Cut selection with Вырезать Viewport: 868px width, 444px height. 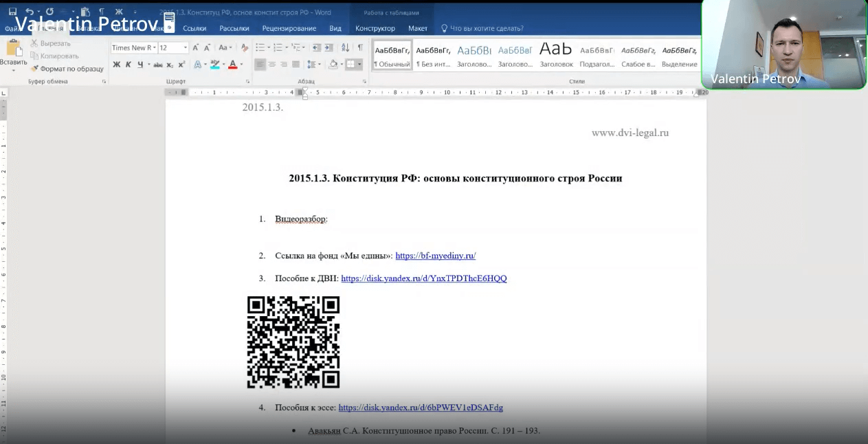pos(50,43)
